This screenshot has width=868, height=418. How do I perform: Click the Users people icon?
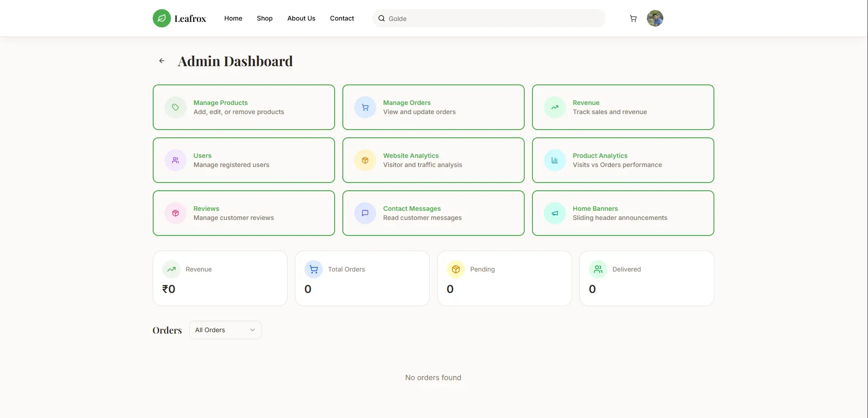[176, 160]
